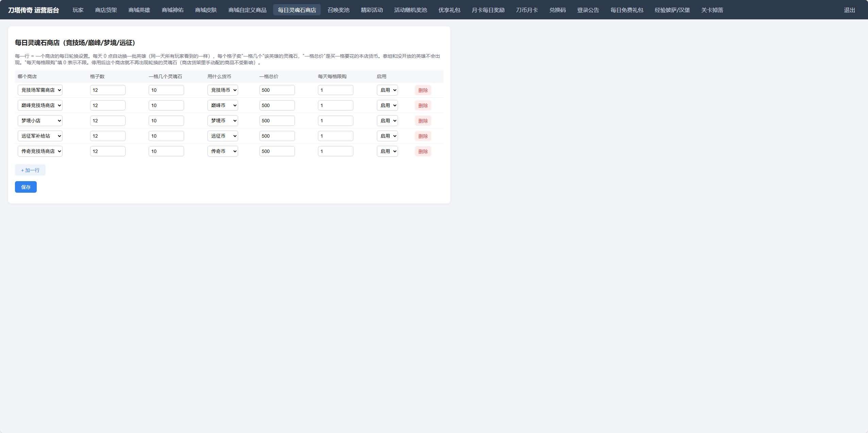Open 优享礼包 navigation tab
This screenshot has height=433, width=868.
coord(449,10)
